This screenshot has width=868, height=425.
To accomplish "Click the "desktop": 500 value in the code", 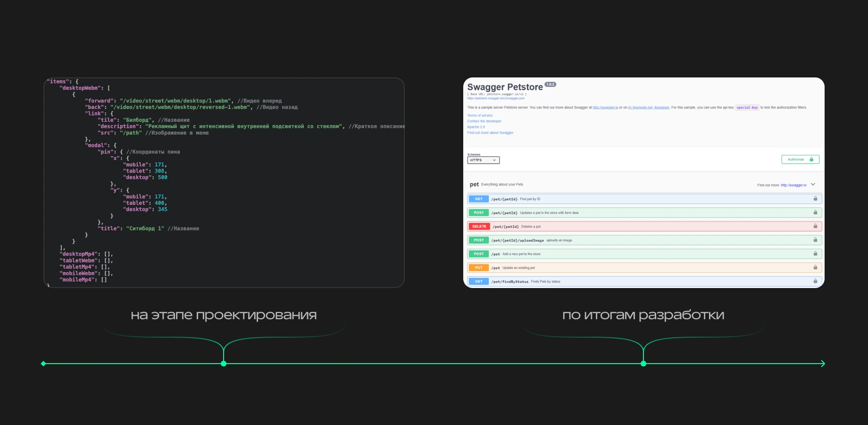I will (x=145, y=177).
